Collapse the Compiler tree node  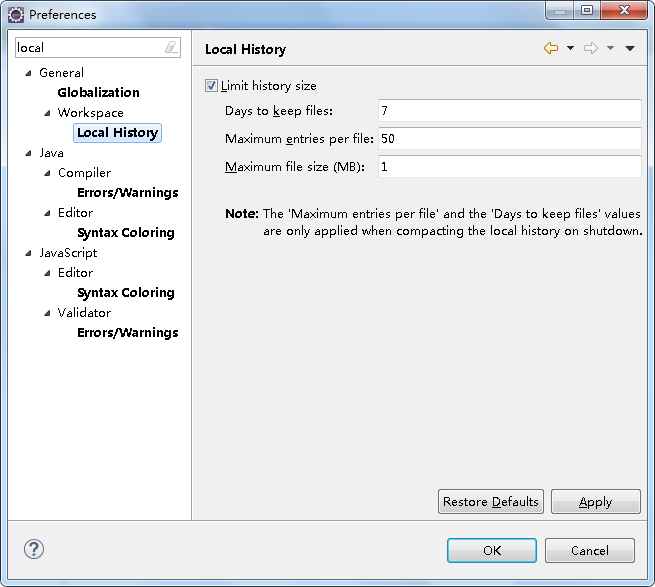click(48, 173)
